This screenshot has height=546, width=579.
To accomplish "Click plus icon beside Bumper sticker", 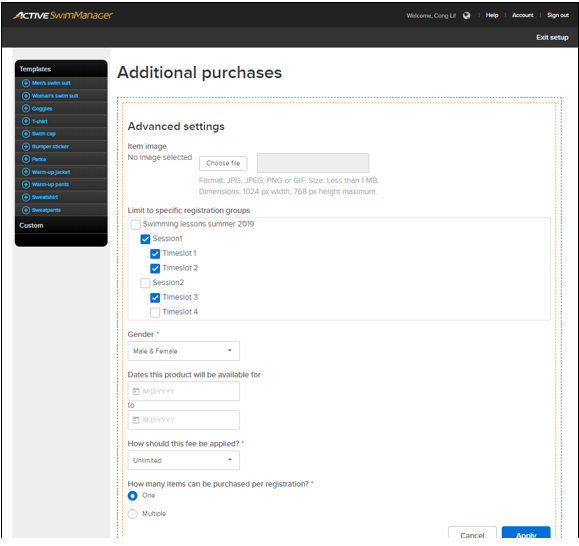I will 25,147.
